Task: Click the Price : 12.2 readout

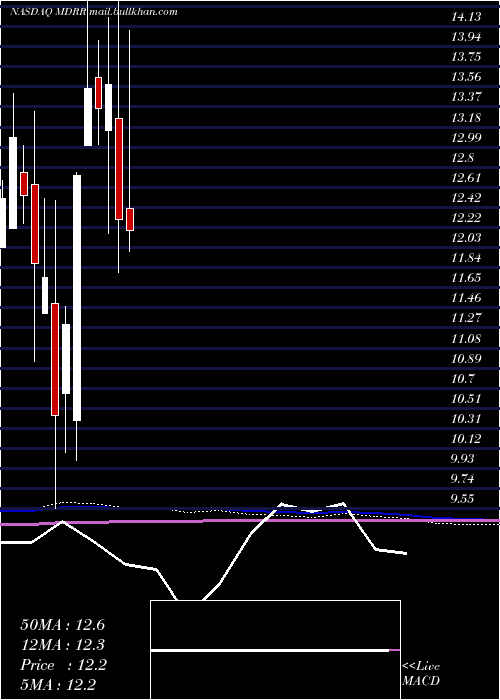Action: (63, 665)
